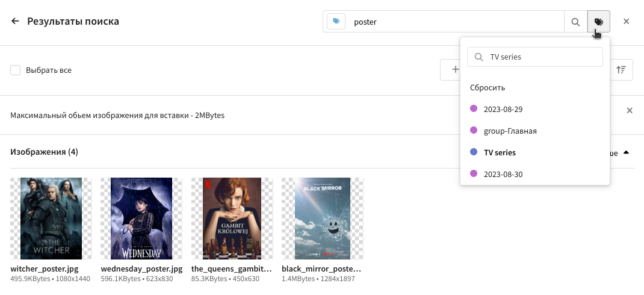Toggle the tags filter button
This screenshot has height=295, width=644.
pyautogui.click(x=598, y=22)
